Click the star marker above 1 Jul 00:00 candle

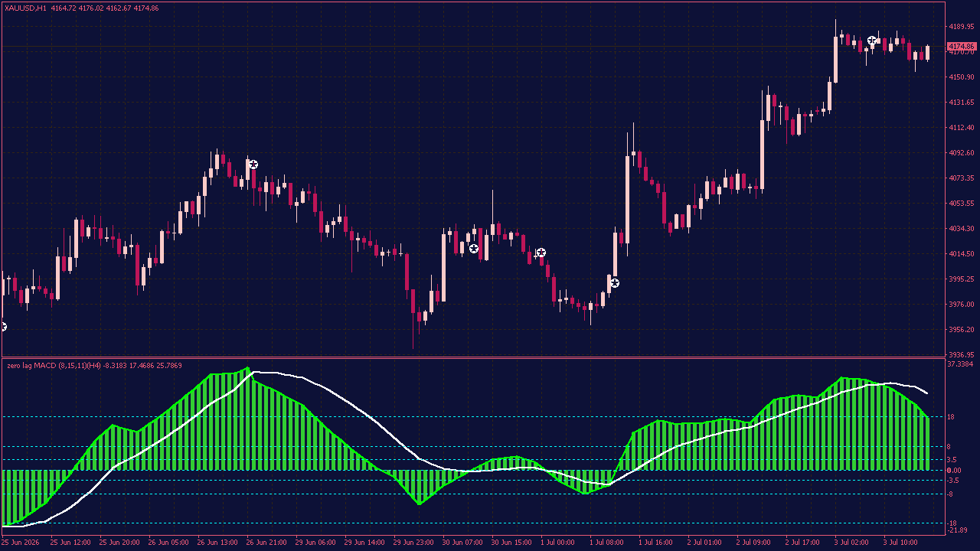coord(541,253)
